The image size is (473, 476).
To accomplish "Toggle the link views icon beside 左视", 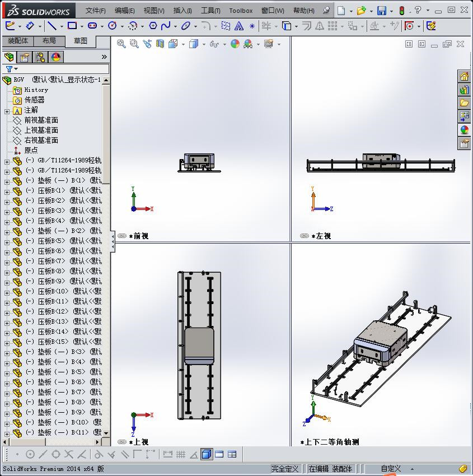I will 305,236.
